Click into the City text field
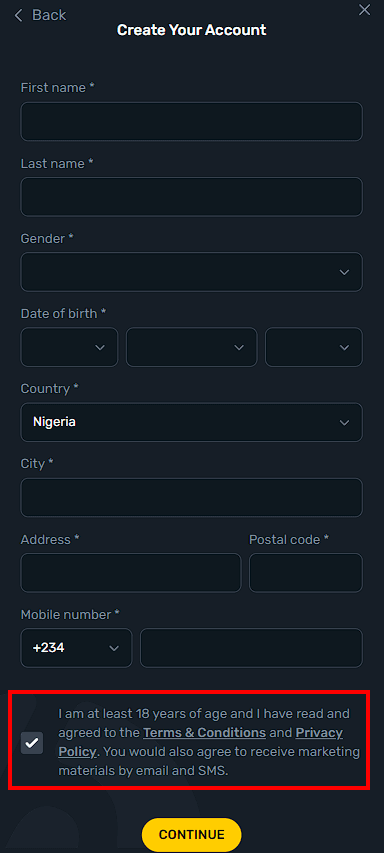The image size is (384, 853). tap(191, 497)
